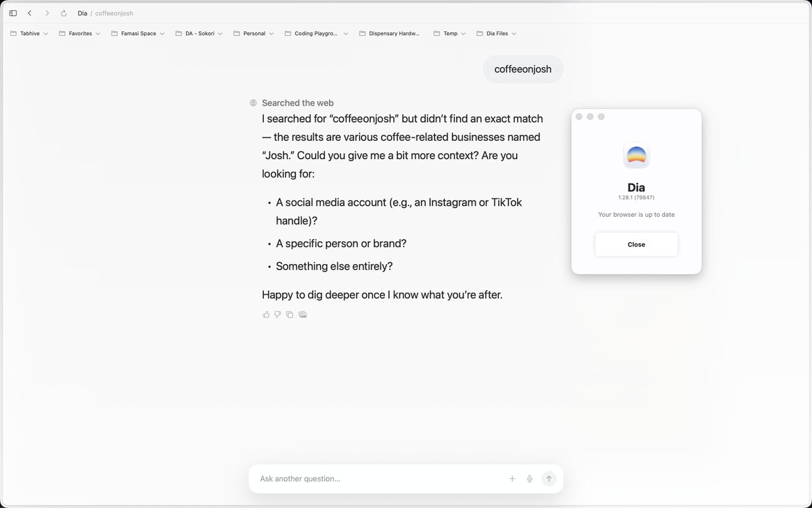Give the response a thumbs down
The image size is (812, 508).
click(x=277, y=314)
